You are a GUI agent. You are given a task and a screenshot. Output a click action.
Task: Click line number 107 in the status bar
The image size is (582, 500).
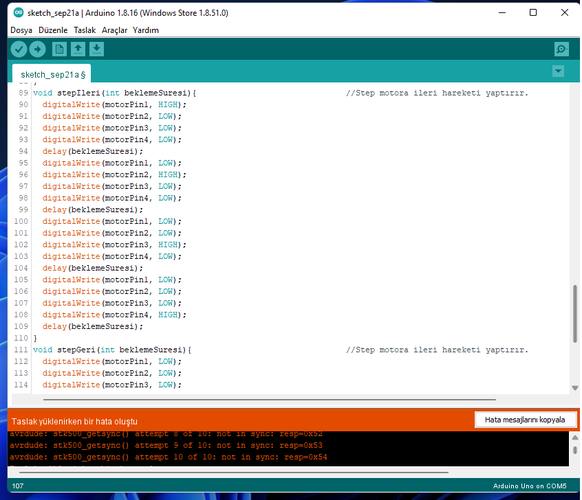[18, 486]
